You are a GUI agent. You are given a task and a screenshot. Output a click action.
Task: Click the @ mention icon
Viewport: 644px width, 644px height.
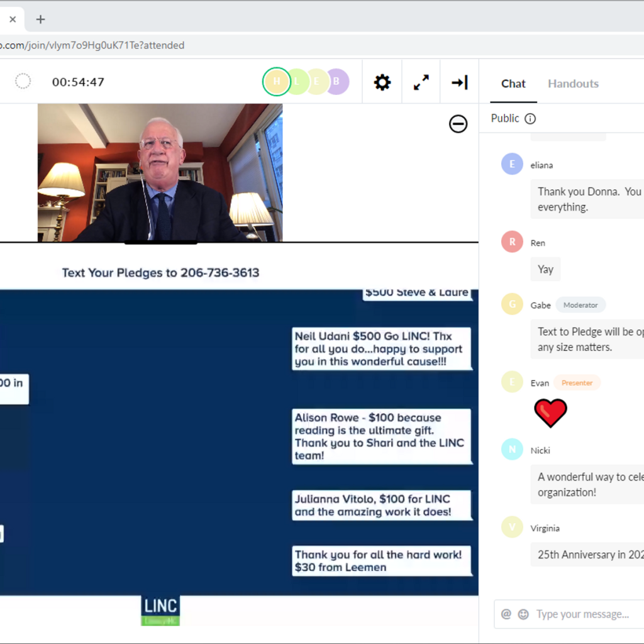tap(506, 614)
